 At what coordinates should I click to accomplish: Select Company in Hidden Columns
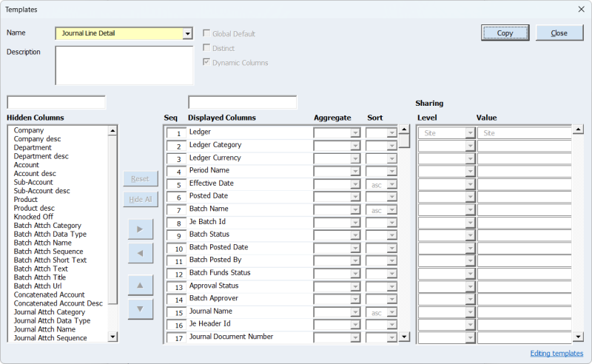pyautogui.click(x=29, y=130)
